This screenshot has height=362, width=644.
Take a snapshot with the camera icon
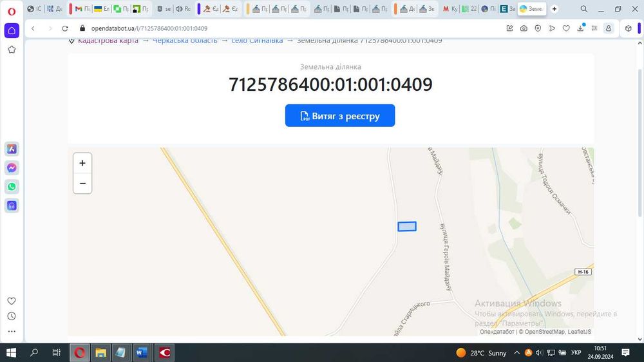(x=524, y=28)
